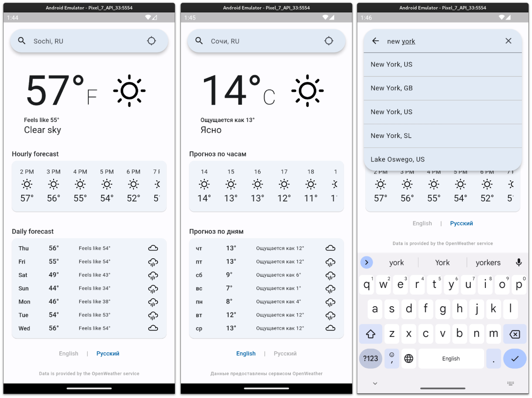Tap the "Clear sky" condition text
The height and width of the screenshot is (398, 532).
[43, 130]
